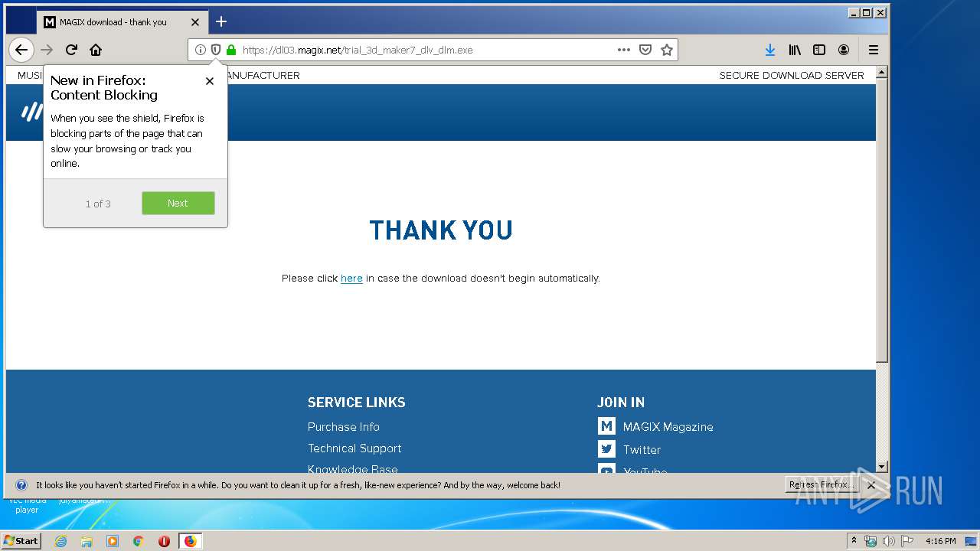Image resolution: width=980 pixels, height=551 pixels.
Task: Click the taskbar clock 4:16 PM
Action: click(940, 541)
